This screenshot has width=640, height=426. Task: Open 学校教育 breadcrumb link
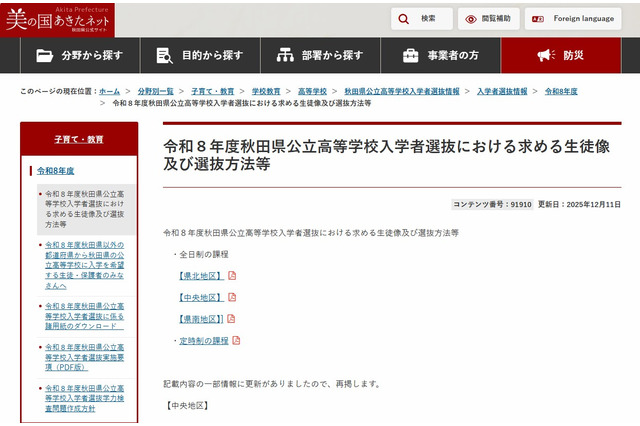266,91
